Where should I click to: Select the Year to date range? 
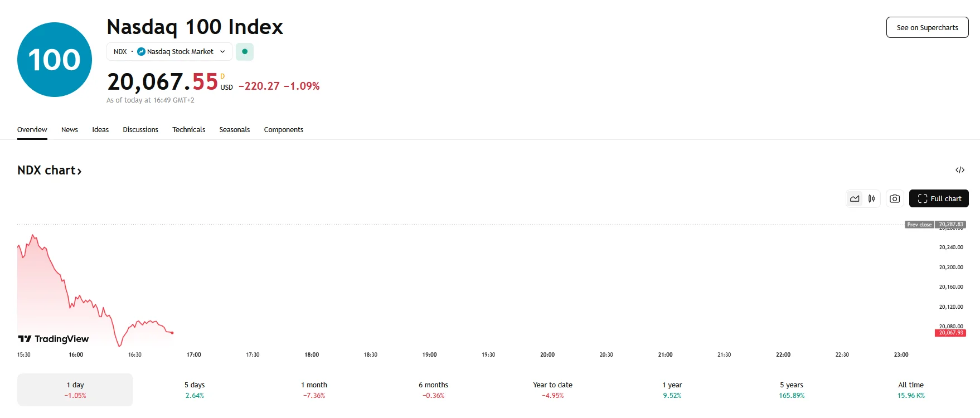coord(552,390)
